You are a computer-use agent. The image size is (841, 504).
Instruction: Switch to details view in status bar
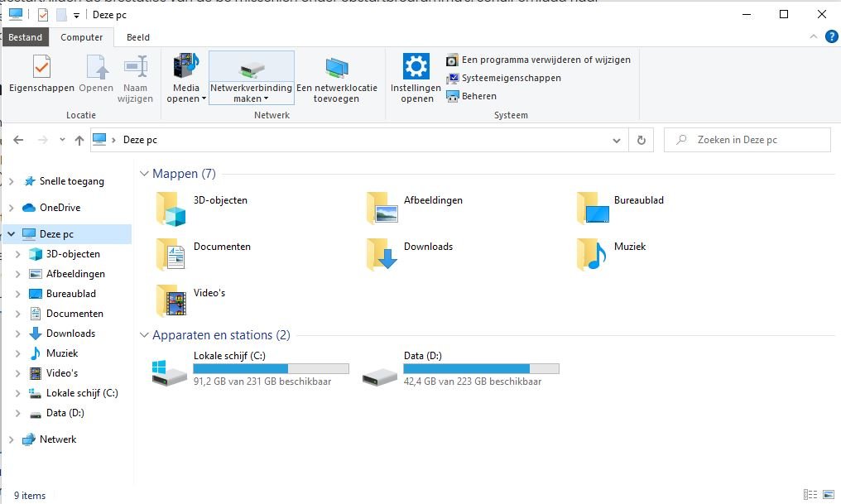click(x=810, y=494)
